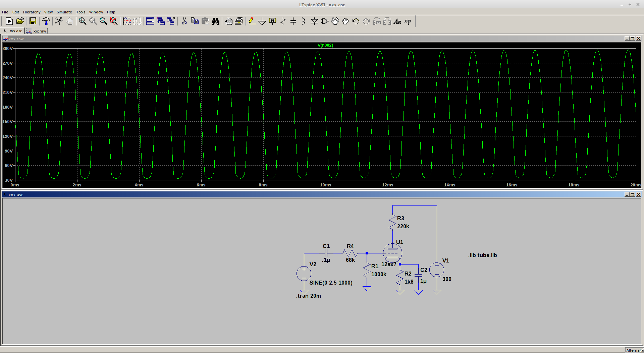Screen dimensions: 644x353
Task: Open Print Setup icon
Action: click(x=239, y=21)
